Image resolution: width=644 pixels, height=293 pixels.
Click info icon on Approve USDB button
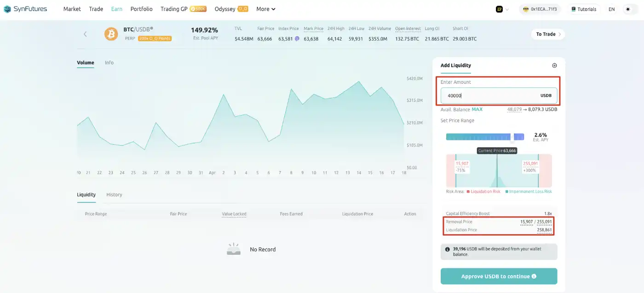point(534,276)
